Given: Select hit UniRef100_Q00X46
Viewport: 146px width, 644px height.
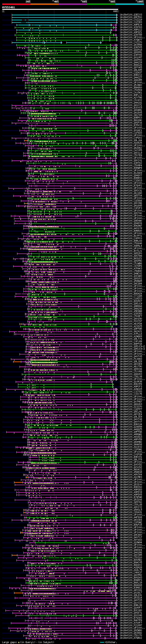Looking at the screenshot, I should pos(131,615).
